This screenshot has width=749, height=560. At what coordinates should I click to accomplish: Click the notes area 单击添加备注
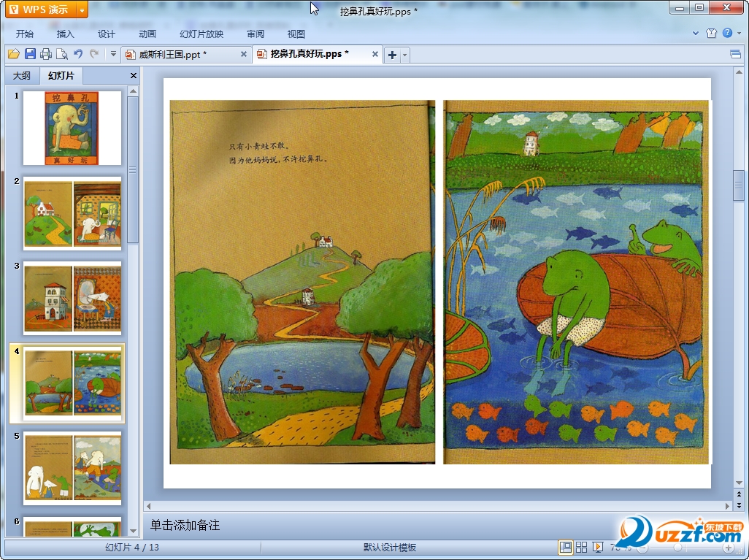tap(185, 525)
